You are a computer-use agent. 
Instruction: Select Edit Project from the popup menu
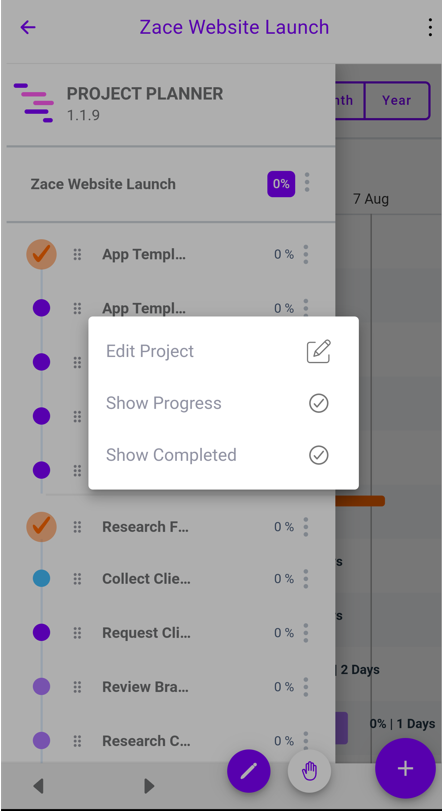coord(150,351)
